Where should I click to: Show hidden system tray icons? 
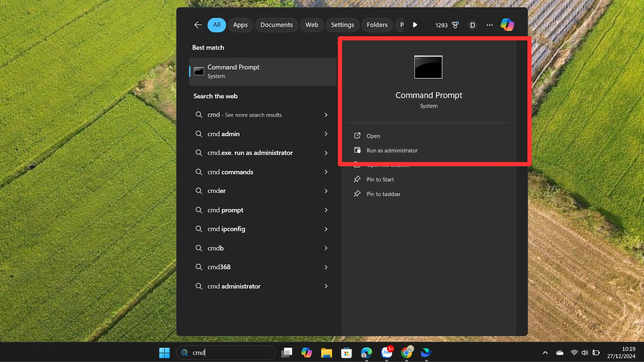point(545,353)
